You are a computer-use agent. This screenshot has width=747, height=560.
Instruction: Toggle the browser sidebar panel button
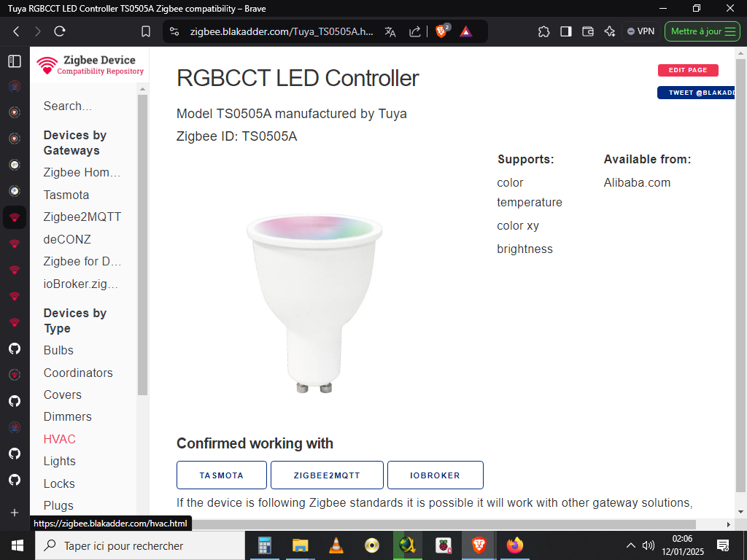pyautogui.click(x=565, y=31)
